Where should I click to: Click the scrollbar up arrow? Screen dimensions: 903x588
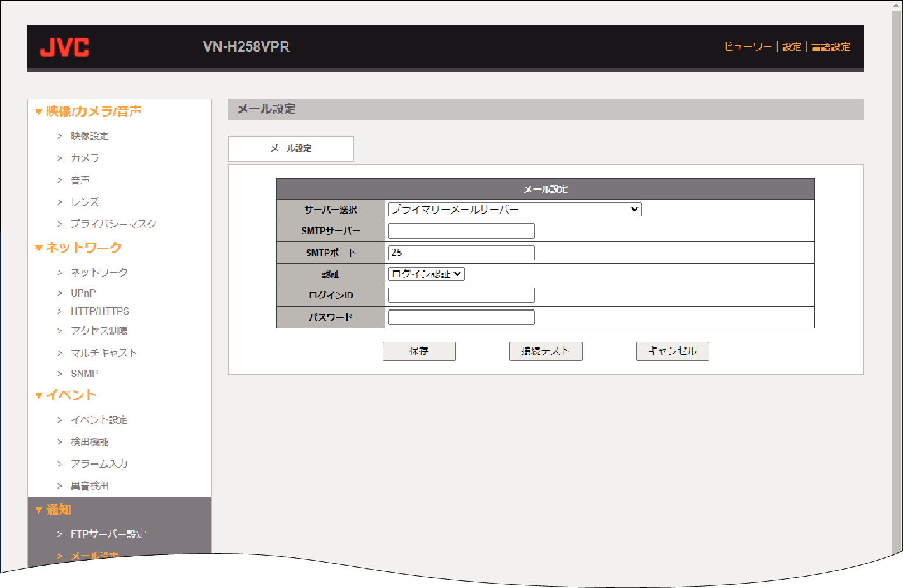(x=897, y=5)
